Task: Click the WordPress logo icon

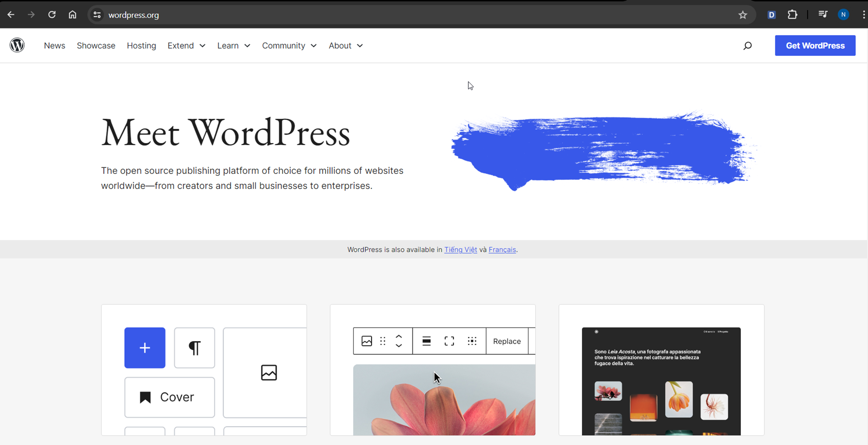Action: [17, 45]
